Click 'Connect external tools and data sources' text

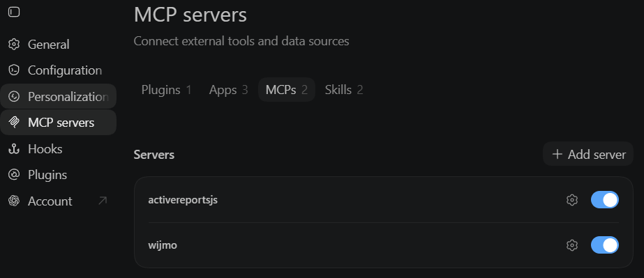coord(241,41)
